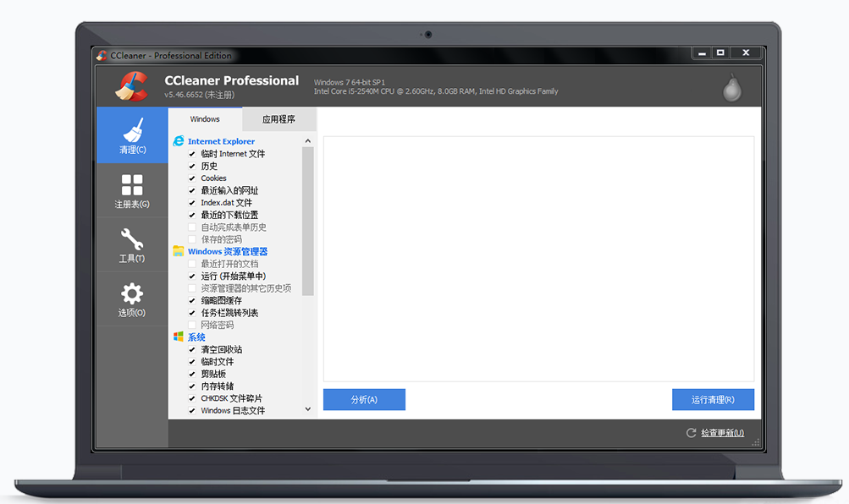Enable 网络密码 checkbox
The image size is (849, 504).
click(x=191, y=325)
